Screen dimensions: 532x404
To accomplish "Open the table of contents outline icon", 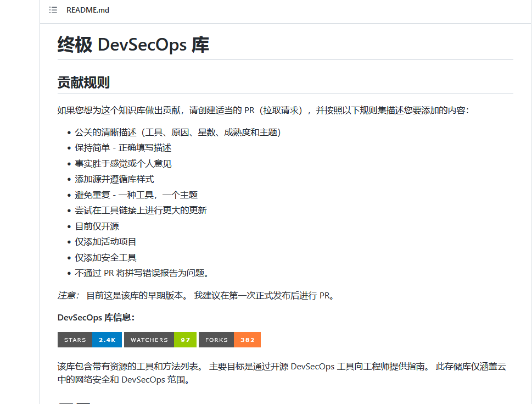I will point(53,9).
